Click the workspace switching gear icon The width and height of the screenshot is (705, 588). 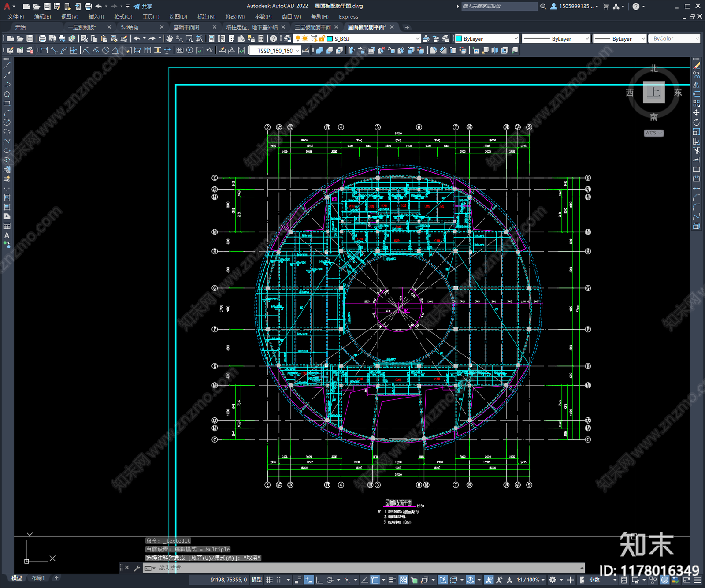553,580
